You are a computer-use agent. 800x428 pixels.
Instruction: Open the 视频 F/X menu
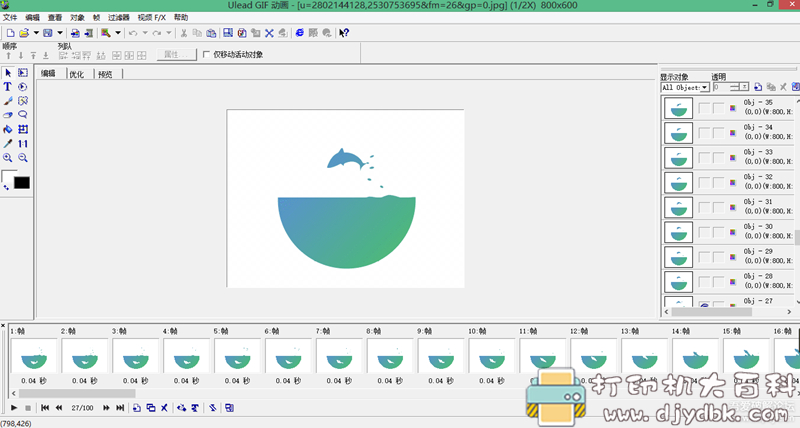[152, 17]
